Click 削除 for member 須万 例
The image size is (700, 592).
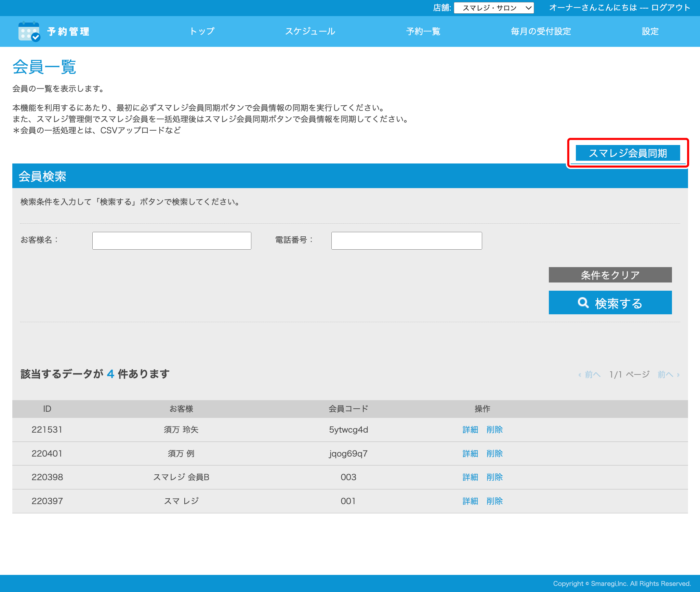[494, 453]
